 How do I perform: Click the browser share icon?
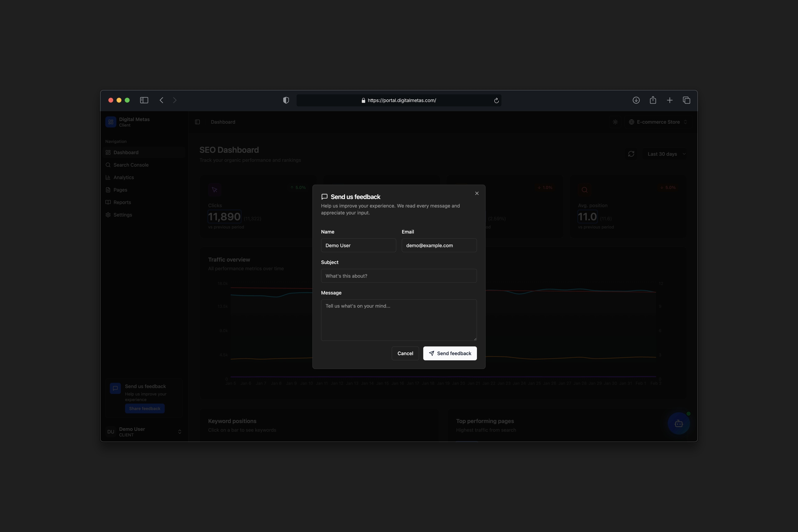[x=653, y=100]
